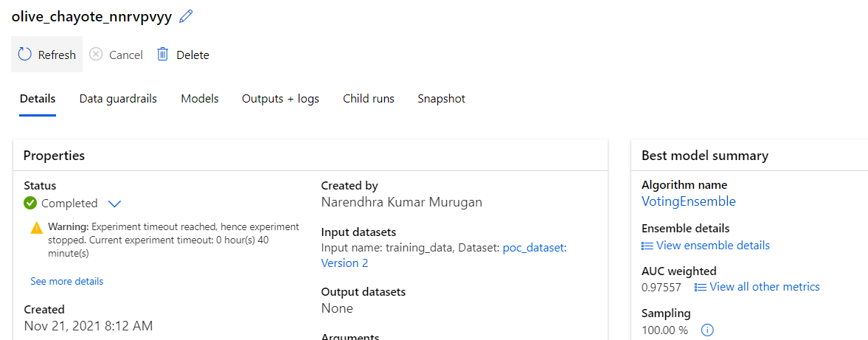The height and width of the screenshot is (340, 868).
Task: Switch to the Details tab
Action: (38, 99)
